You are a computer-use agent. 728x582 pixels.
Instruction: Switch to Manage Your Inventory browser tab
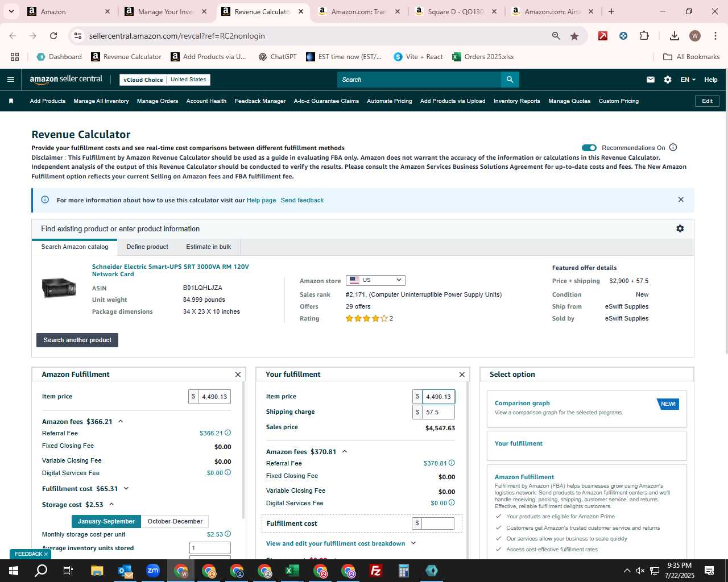[166, 11]
